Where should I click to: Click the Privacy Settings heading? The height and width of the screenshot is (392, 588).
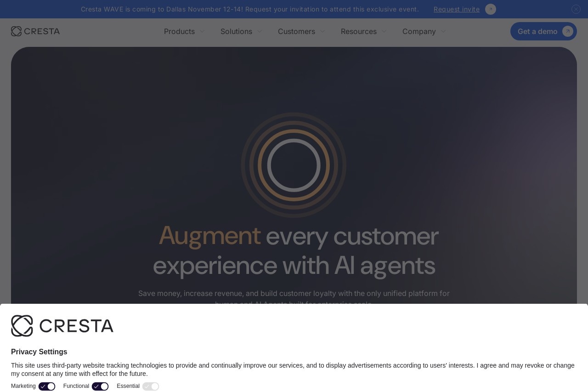pyautogui.click(x=39, y=352)
